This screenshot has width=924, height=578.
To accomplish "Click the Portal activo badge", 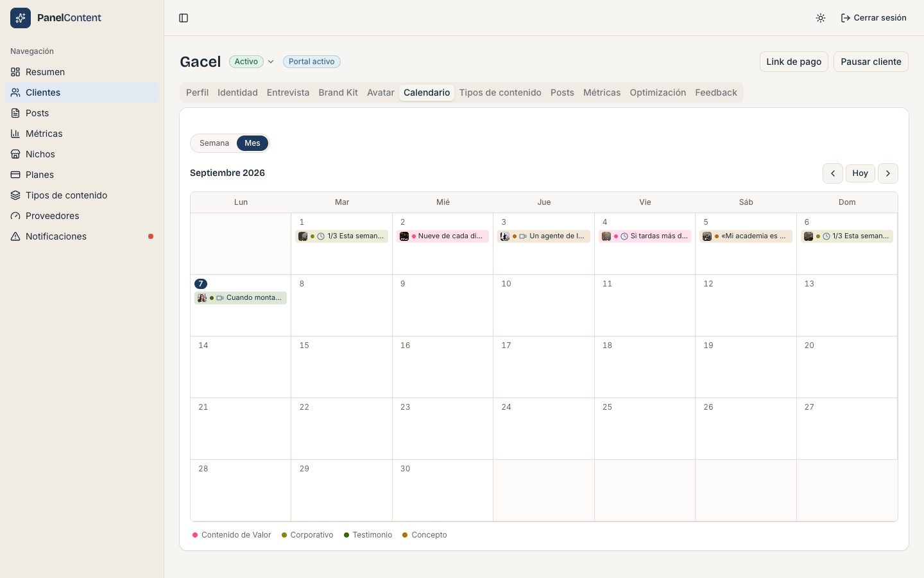I will (x=312, y=62).
